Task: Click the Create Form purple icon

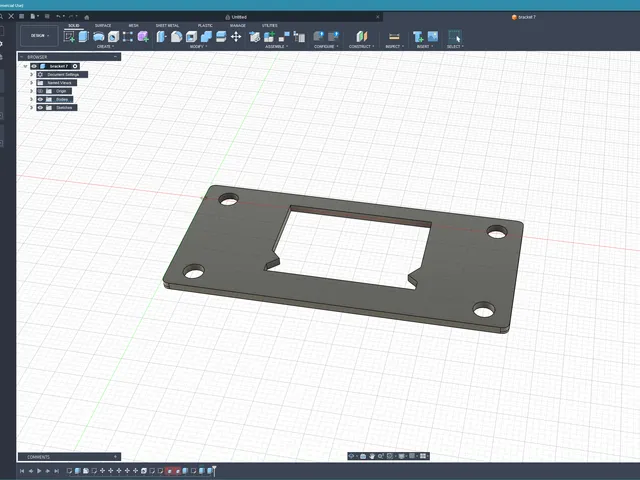Action: pos(143,37)
